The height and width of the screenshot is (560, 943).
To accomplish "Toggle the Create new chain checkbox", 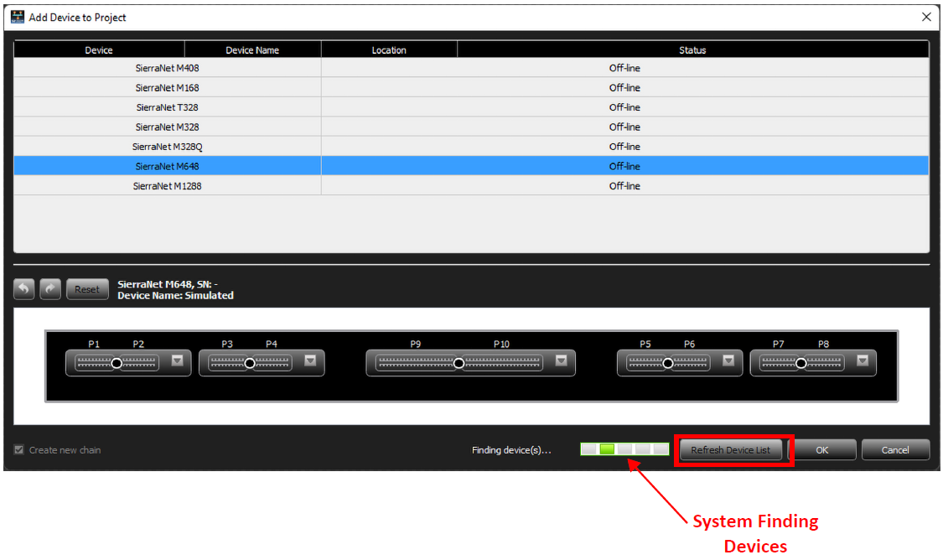I will [19, 450].
